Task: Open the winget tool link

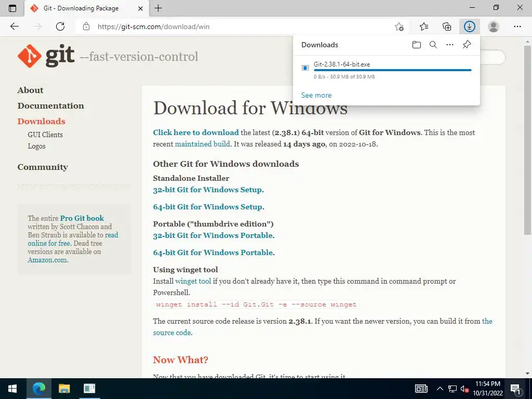Action: tap(193, 281)
